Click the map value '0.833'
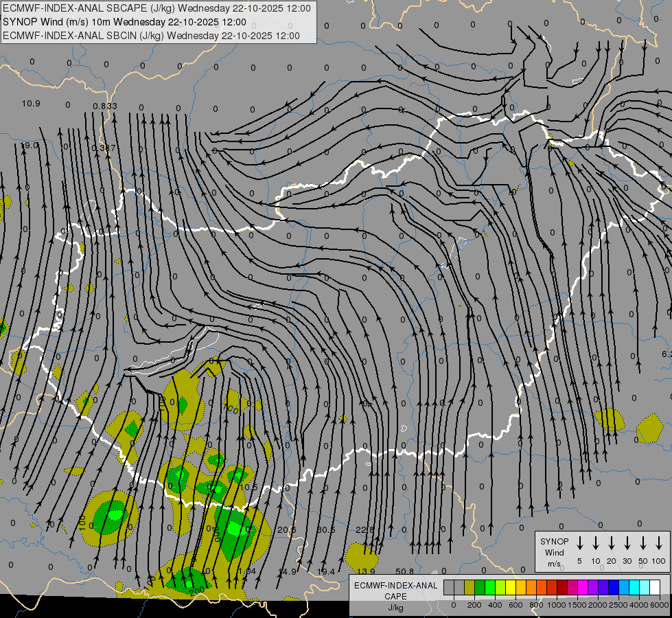This screenshot has height=618, width=672. [105, 106]
